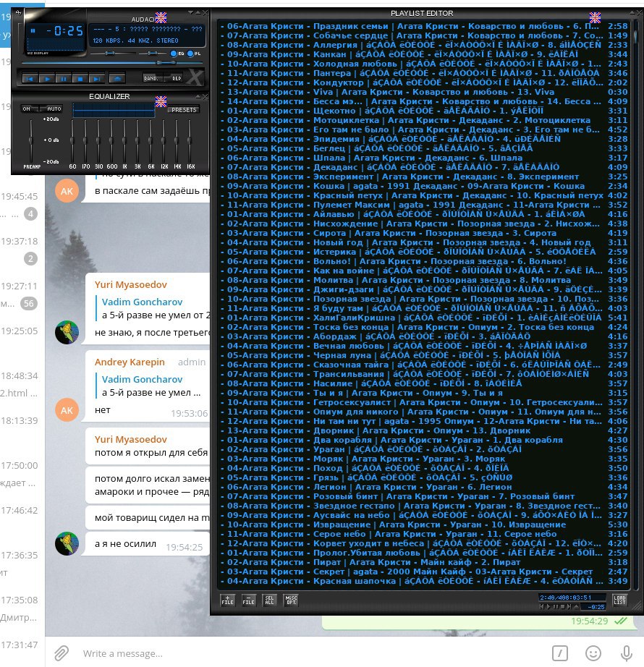Open the chat with 56 unread messages

(x=22, y=294)
